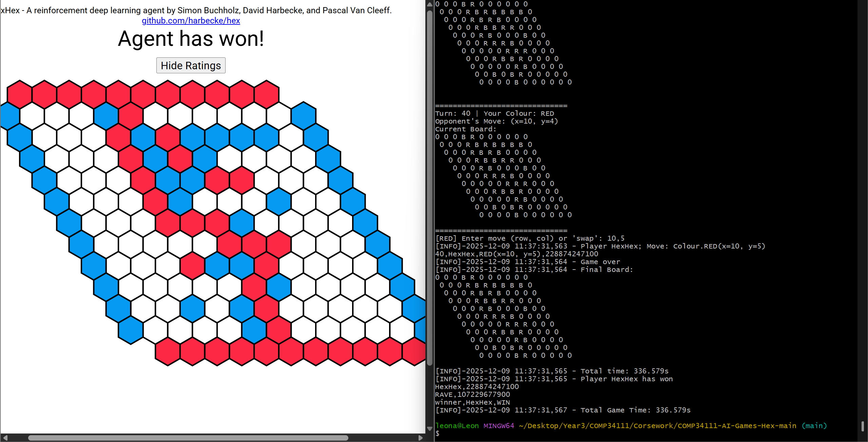Click the terminal $ prompt input line
Image resolution: width=868 pixels, height=442 pixels.
[438, 434]
